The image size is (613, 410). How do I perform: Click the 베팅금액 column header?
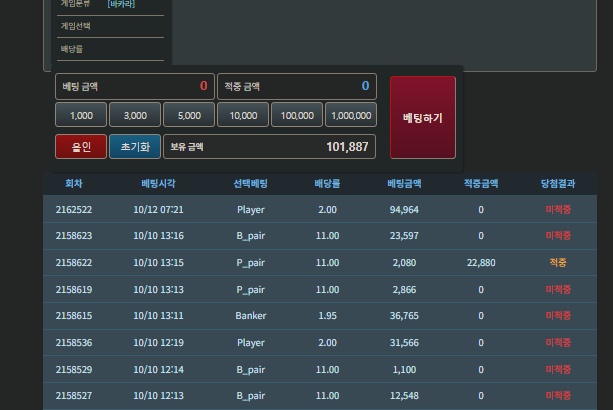[x=404, y=183]
